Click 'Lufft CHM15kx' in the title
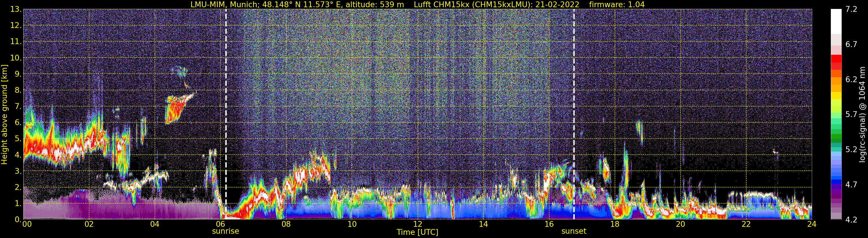868x238 pixels. pos(441,5)
